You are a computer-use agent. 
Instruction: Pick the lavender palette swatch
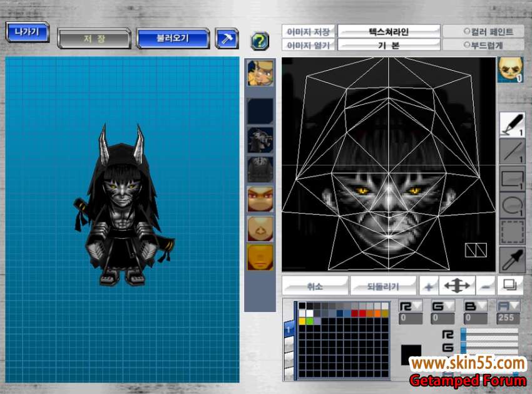pyautogui.click(x=317, y=321)
